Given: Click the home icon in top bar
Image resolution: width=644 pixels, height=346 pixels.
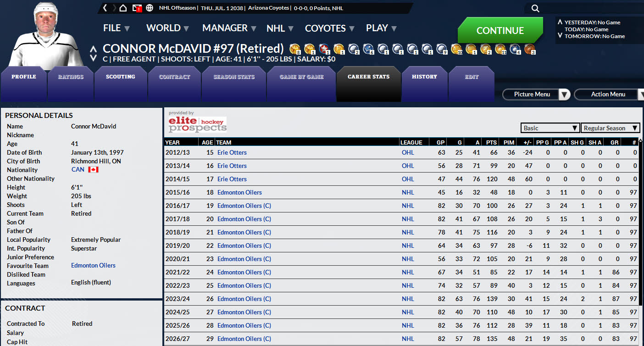Looking at the screenshot, I should [x=123, y=8].
